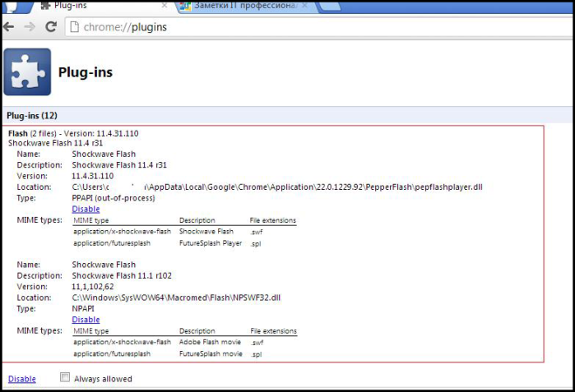The width and height of the screenshot is (575, 392).
Task: Click the bottom Disable link for Flash
Action: pos(22,379)
